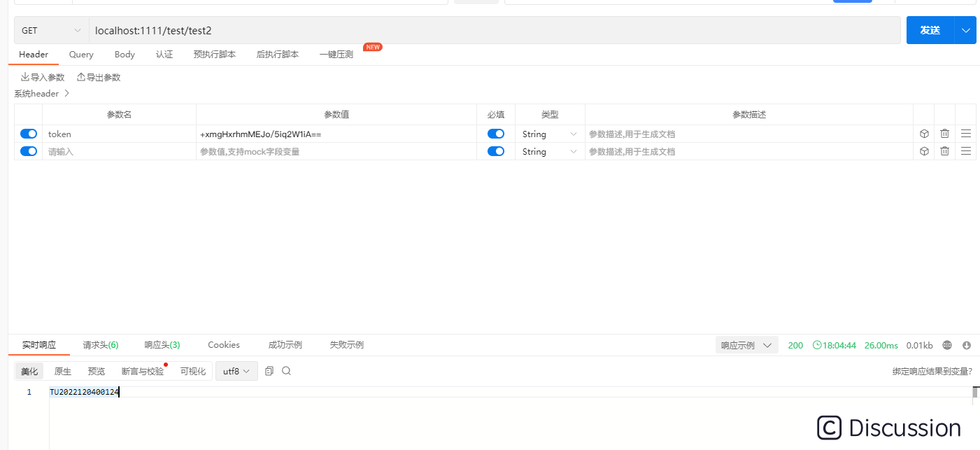
Task: Open the 响应示例 dropdown
Action: point(746,344)
